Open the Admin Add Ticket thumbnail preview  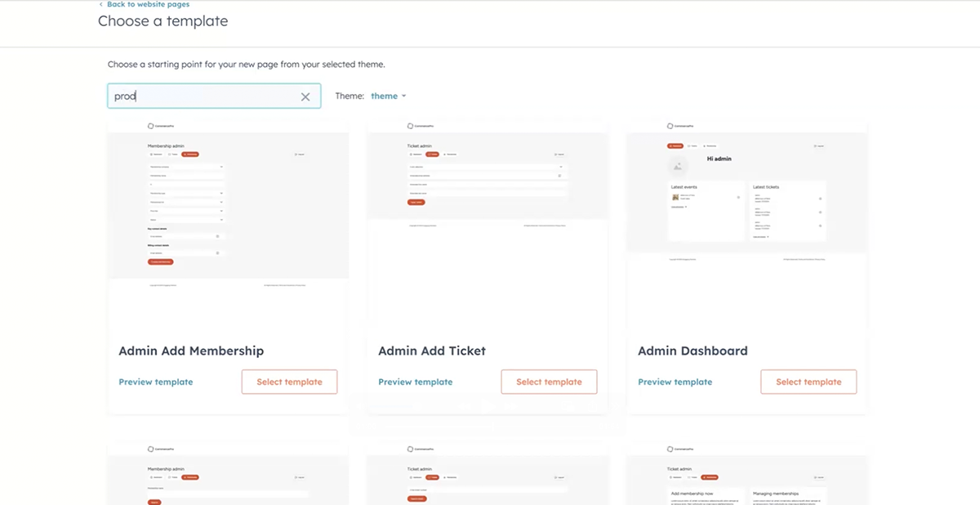[x=488, y=221]
